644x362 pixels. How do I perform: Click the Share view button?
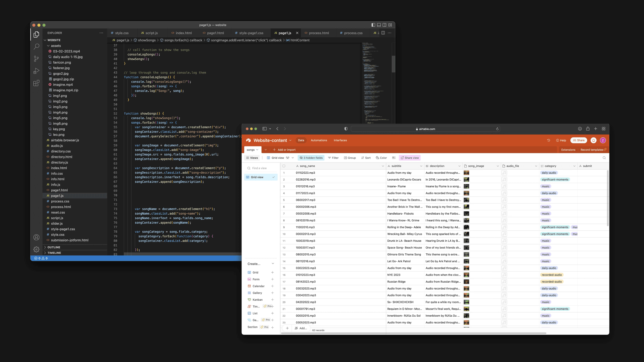coord(410,158)
